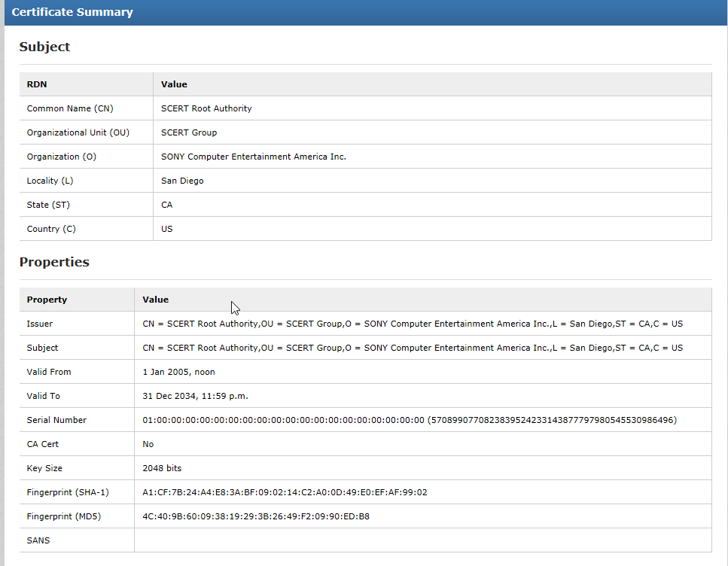This screenshot has height=566, width=728.
Task: Select the US country value
Action: pyautogui.click(x=166, y=229)
